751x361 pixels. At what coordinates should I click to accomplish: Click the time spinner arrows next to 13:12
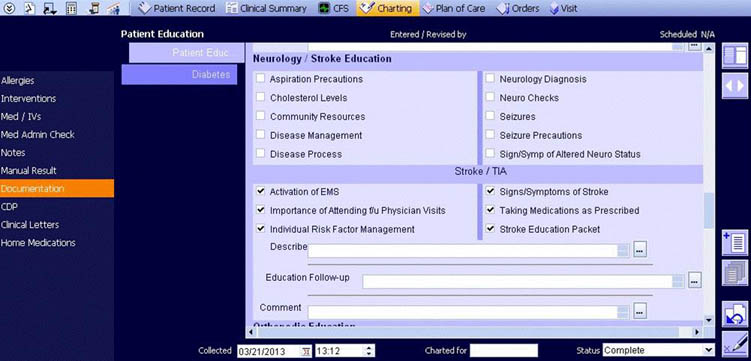(368, 350)
